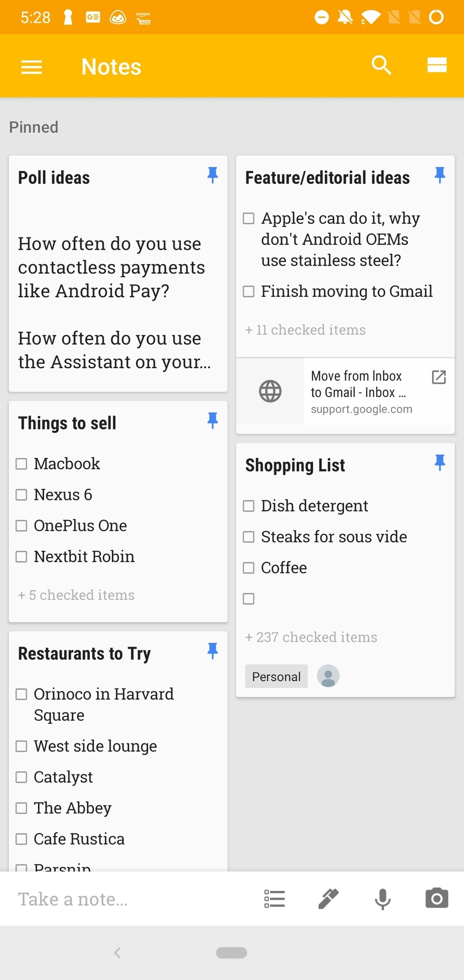The image size is (464, 980).
Task: Record a voice note with microphone
Action: coord(382,899)
